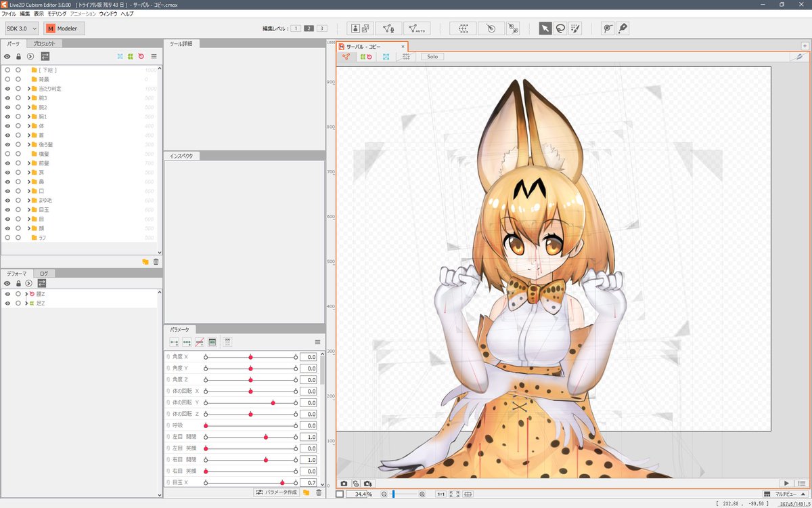Viewport: 812px width, 508px height.
Task: Select the manual mesh edit tool
Action: coord(388,28)
